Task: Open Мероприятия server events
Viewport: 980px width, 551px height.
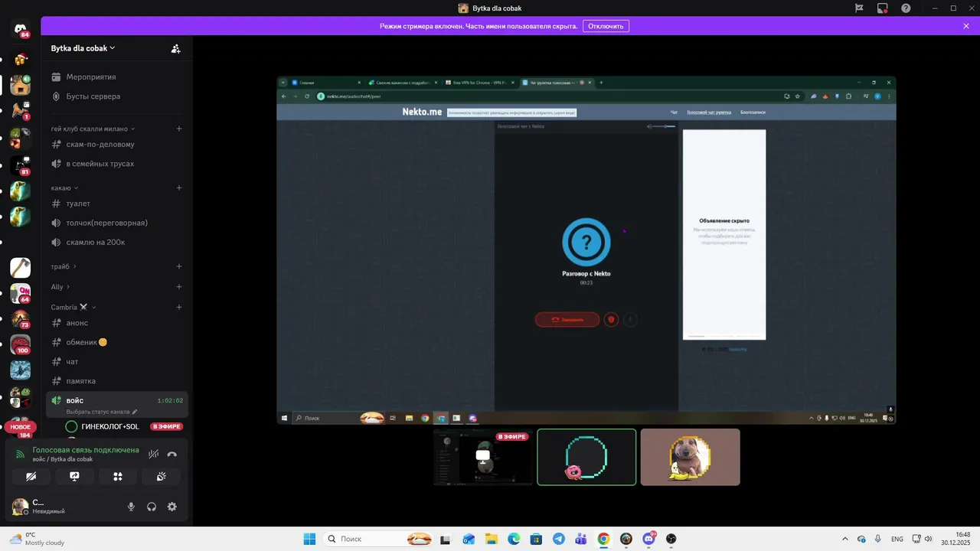Action: pyautogui.click(x=117, y=77)
